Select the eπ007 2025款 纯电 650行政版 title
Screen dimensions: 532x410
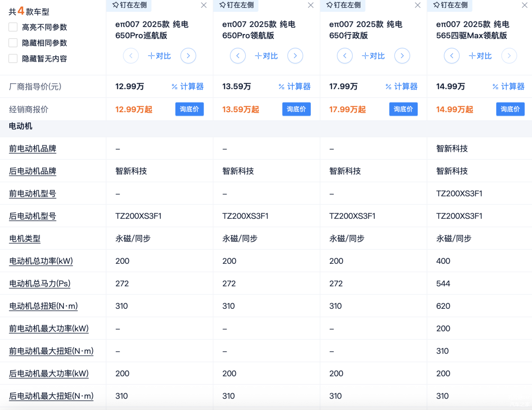click(x=366, y=30)
